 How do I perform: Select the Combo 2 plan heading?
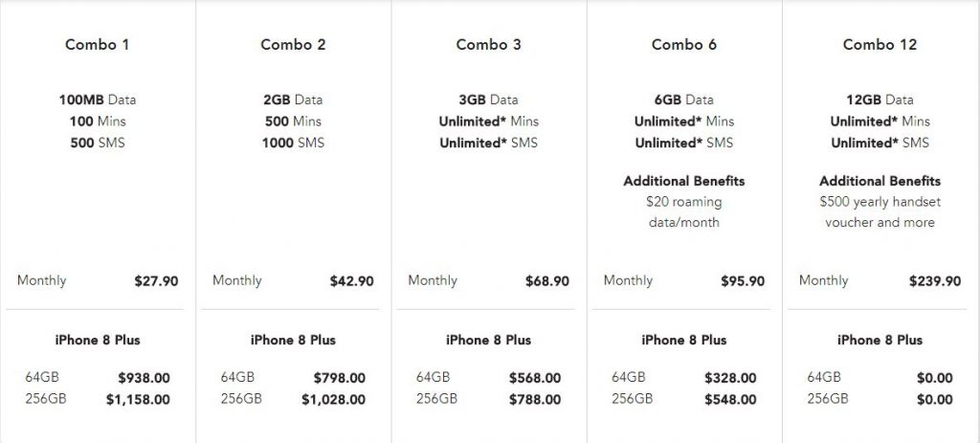(x=293, y=45)
